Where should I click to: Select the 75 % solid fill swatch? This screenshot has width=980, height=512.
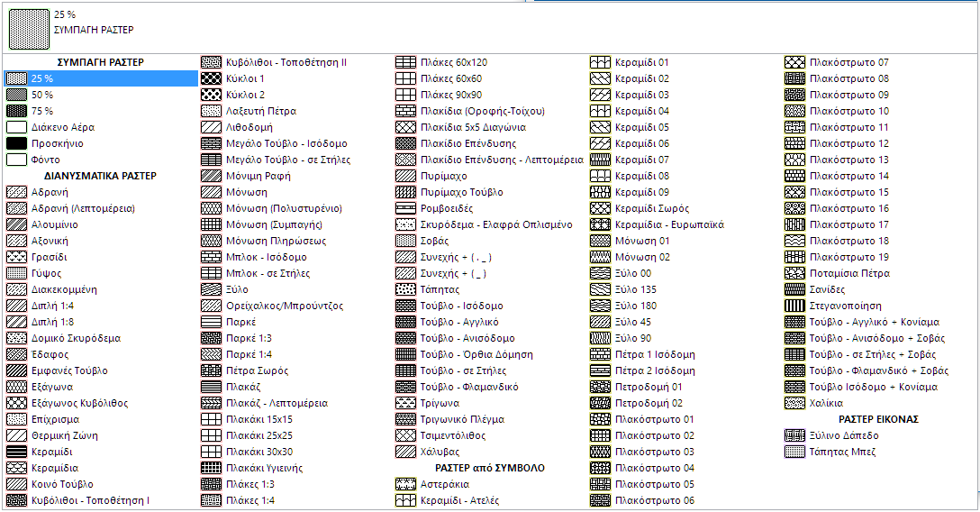pyautogui.click(x=16, y=111)
